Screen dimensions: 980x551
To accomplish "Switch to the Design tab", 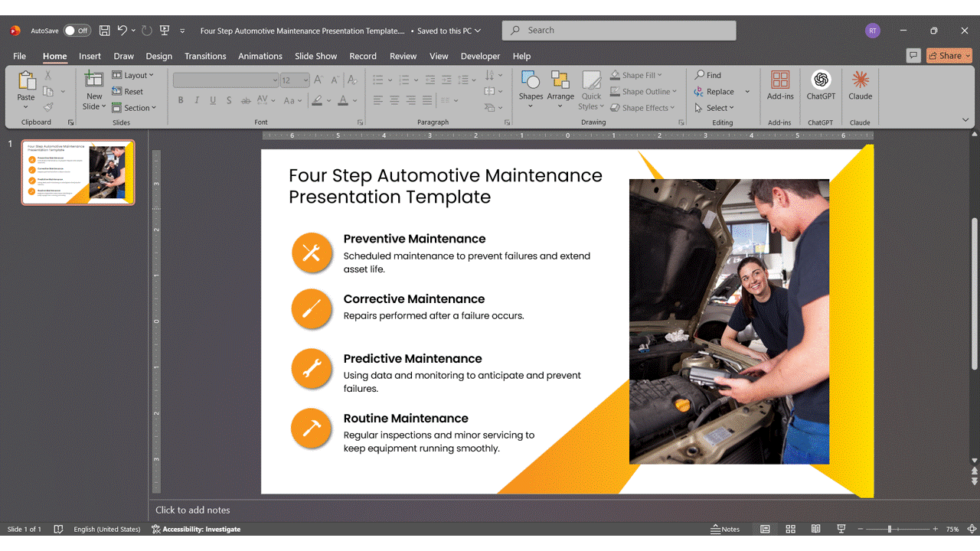I will coord(158,56).
